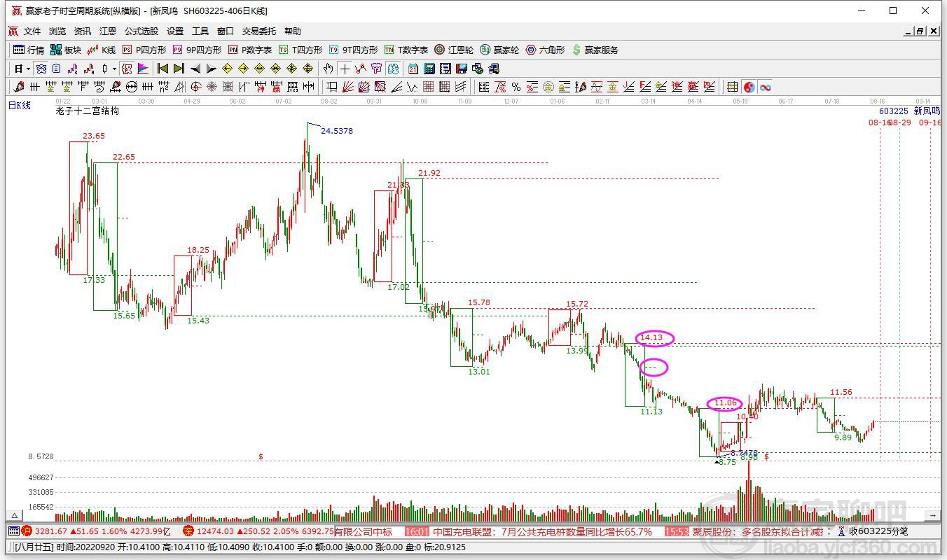Jump to the last bar with skip-forward icon
947x560 pixels.
coord(179,69)
